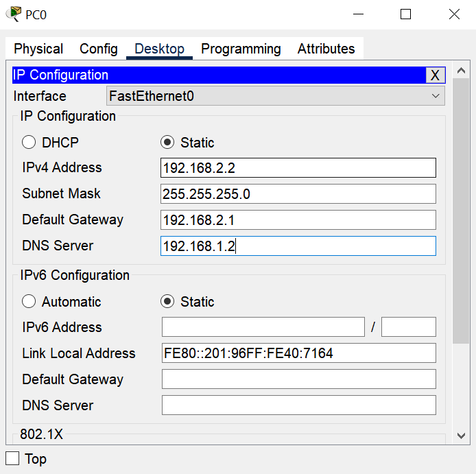Close the IP Configuration panel
Viewport: 476px width, 474px height.
[436, 75]
